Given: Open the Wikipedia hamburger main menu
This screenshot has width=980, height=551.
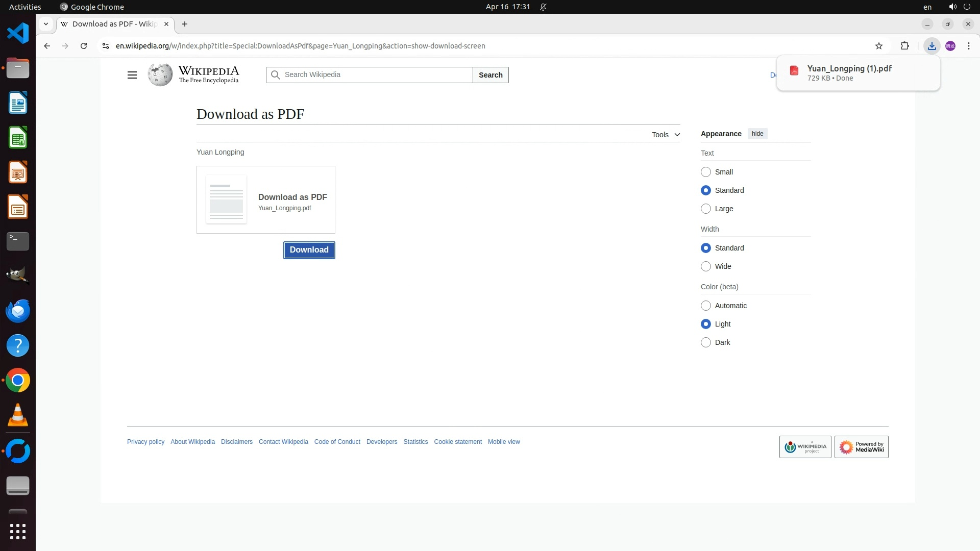Looking at the screenshot, I should pyautogui.click(x=132, y=75).
